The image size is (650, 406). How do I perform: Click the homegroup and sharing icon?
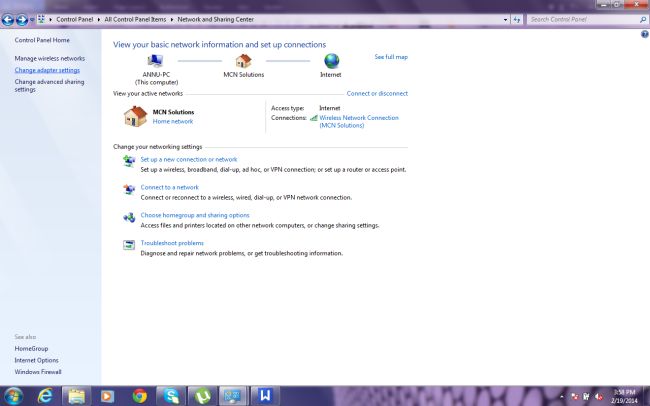click(129, 217)
